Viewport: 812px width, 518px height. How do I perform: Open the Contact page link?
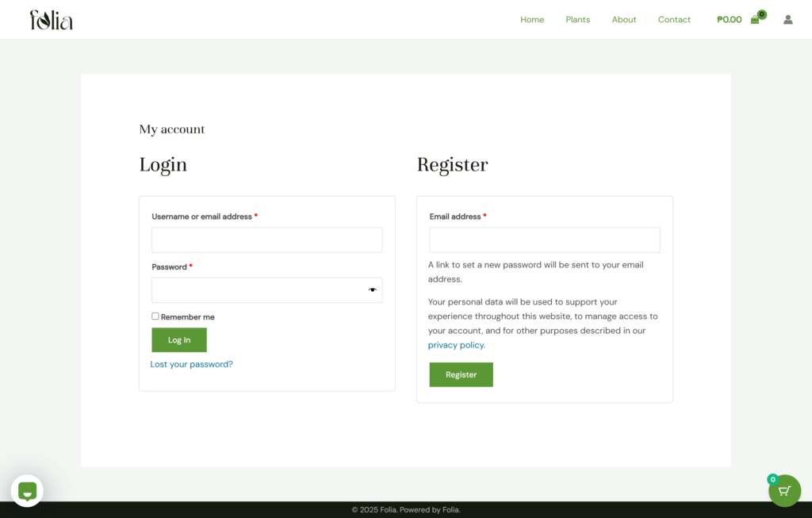[x=674, y=20]
